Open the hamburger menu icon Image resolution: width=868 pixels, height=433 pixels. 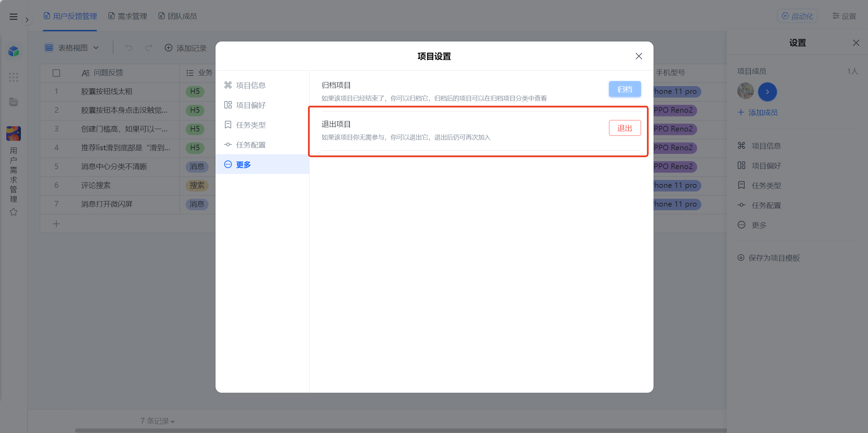pos(13,17)
